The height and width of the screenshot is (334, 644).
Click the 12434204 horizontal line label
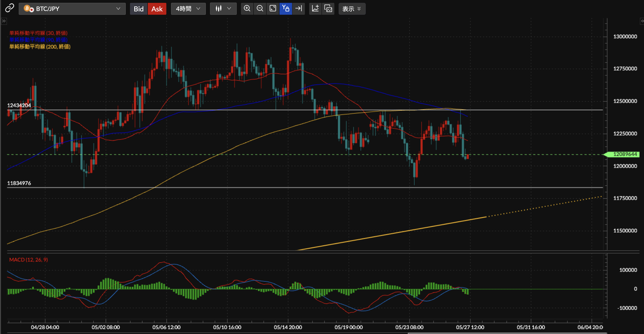click(19, 105)
